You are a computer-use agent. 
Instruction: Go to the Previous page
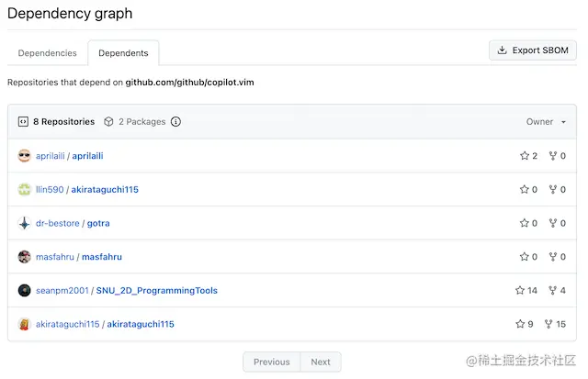point(272,362)
